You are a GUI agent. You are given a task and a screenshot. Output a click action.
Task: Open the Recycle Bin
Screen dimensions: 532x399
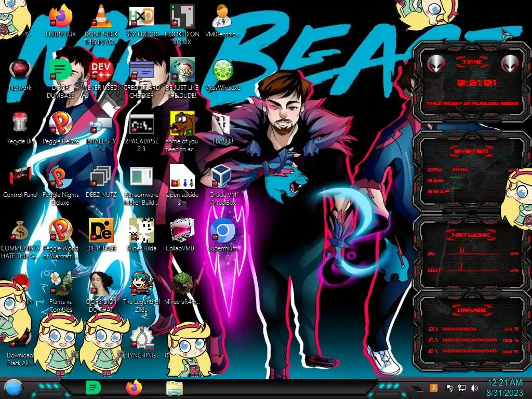[x=20, y=123]
